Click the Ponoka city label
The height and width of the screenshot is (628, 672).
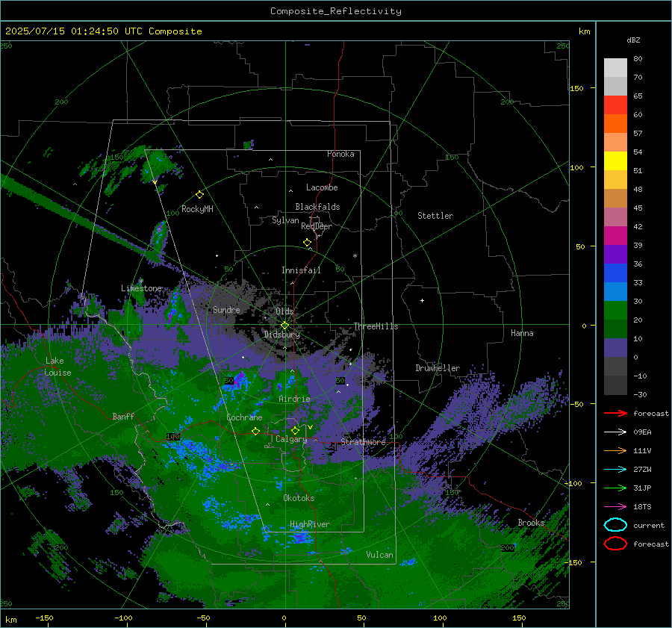(x=340, y=154)
